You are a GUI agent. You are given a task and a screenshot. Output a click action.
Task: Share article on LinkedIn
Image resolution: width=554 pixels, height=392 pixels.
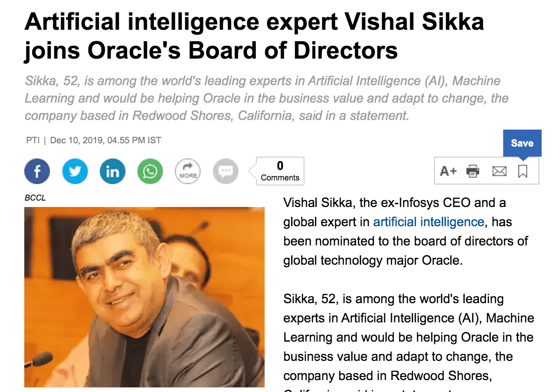tap(113, 171)
